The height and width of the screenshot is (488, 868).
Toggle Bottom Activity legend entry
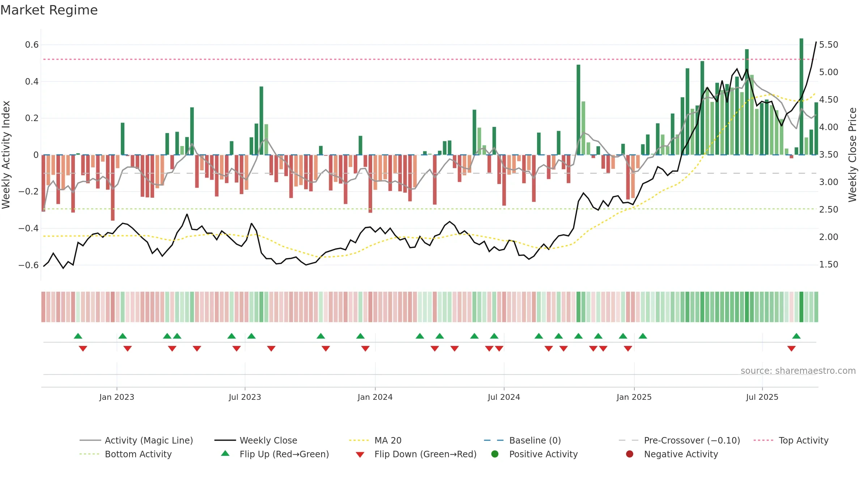pos(125,454)
